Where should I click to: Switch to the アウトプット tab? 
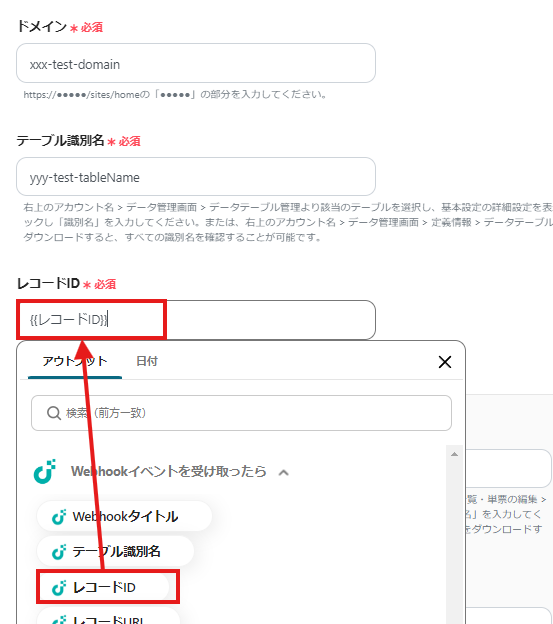75,361
